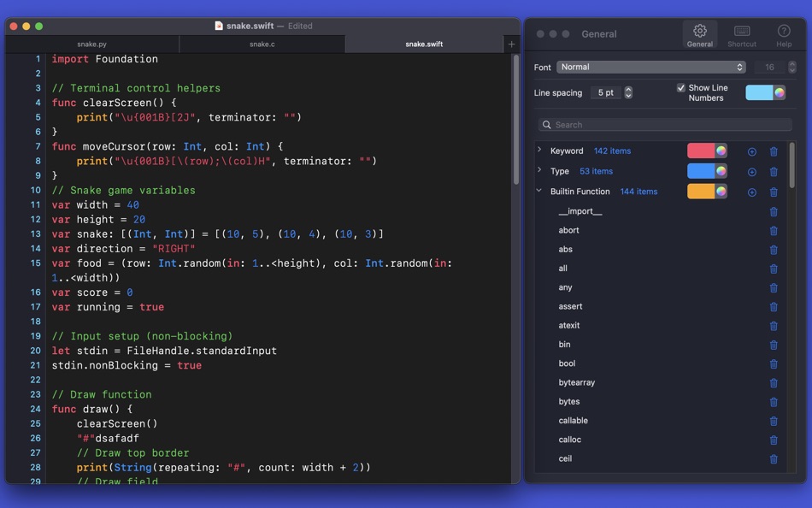Click the 'var running = true' line
The width and height of the screenshot is (812, 508).
coord(108,307)
